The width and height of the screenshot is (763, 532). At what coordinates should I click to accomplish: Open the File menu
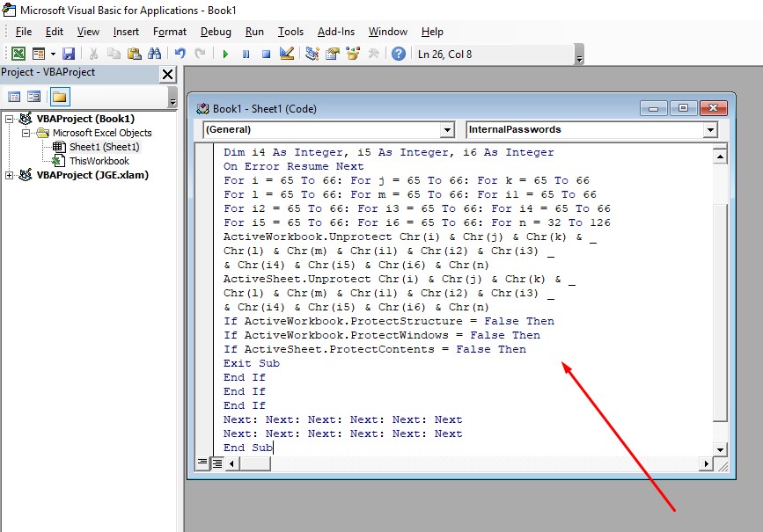24,32
